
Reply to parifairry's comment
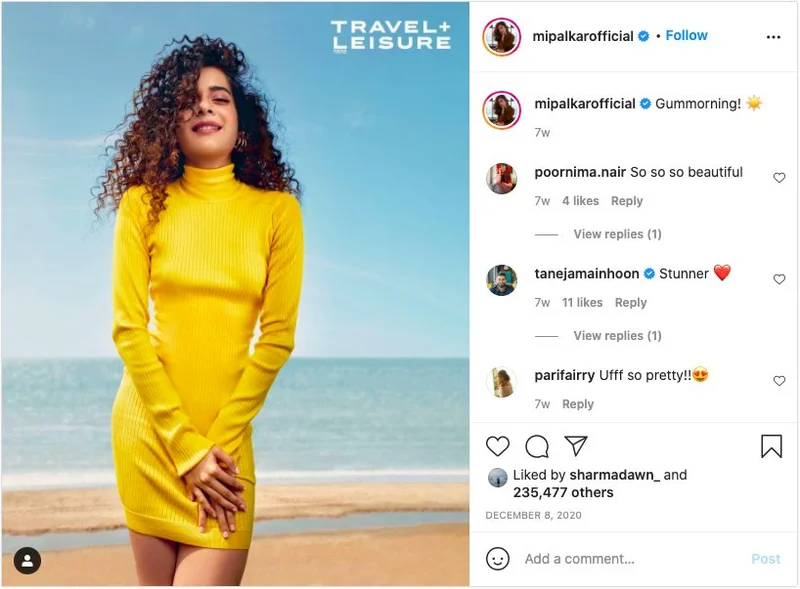[x=578, y=404]
